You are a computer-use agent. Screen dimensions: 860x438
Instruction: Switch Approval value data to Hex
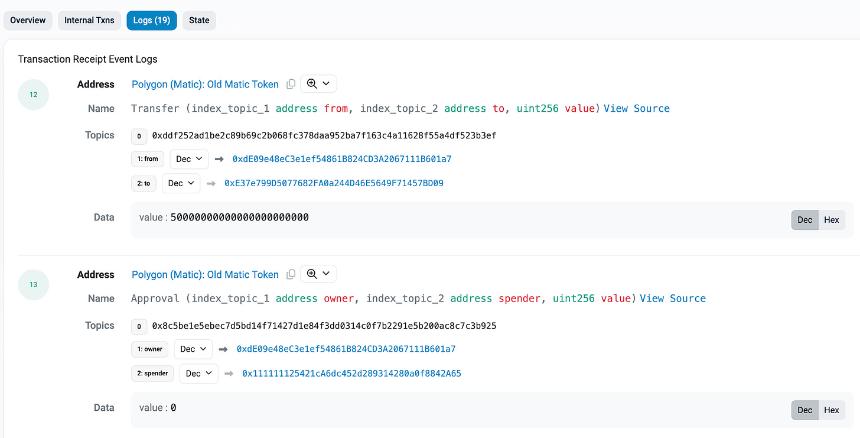tap(831, 410)
